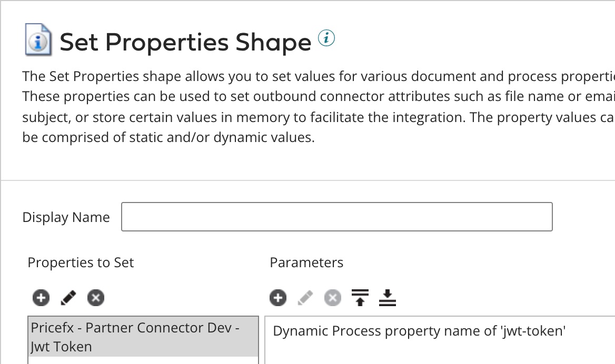
Task: Click the horizontal divider below the description
Action: click(307, 180)
